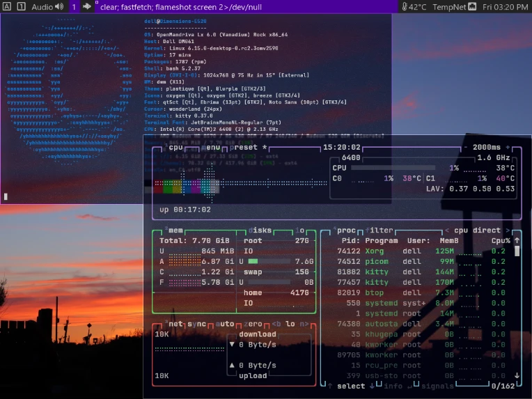
Task: Select the picom process row
Action: pyautogui.click(x=421, y=262)
